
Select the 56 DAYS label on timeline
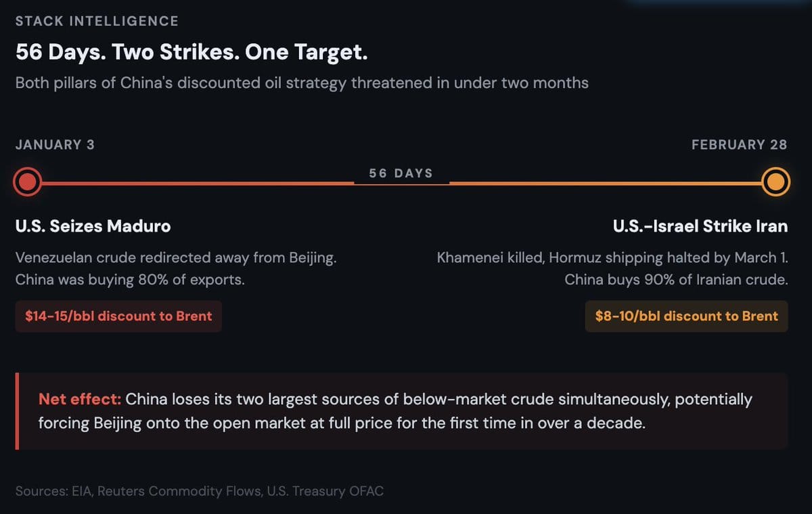(401, 173)
